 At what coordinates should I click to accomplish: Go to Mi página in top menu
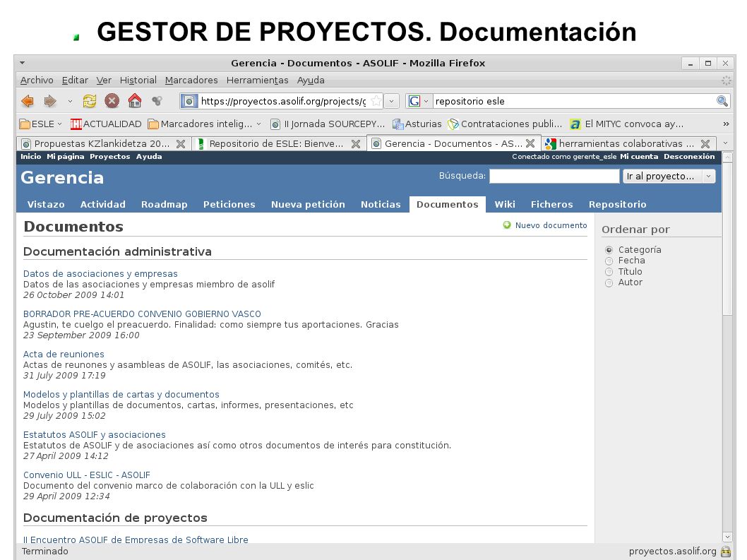[65, 156]
